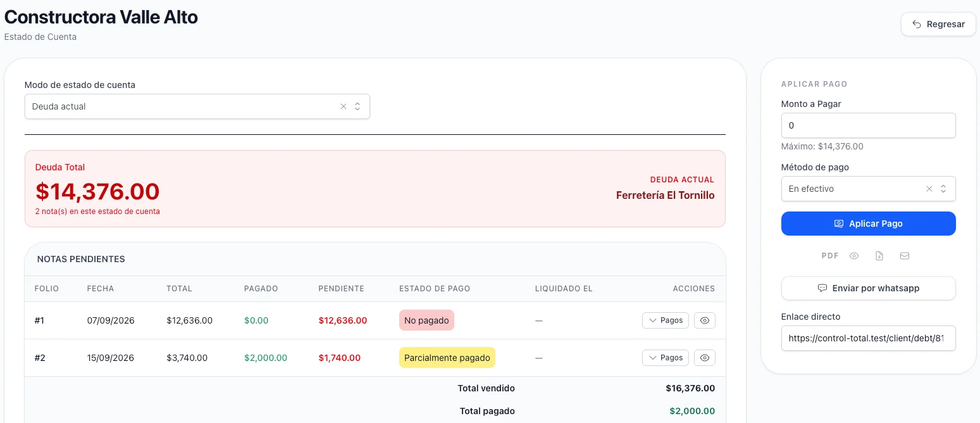
Task: Click the blue Aplicar Pago button
Action: click(868, 224)
